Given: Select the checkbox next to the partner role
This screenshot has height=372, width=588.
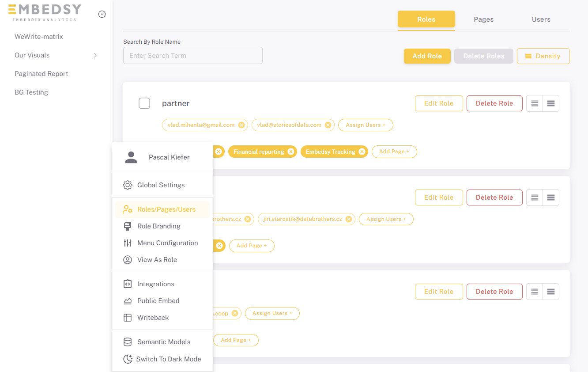Looking at the screenshot, I should tap(144, 103).
